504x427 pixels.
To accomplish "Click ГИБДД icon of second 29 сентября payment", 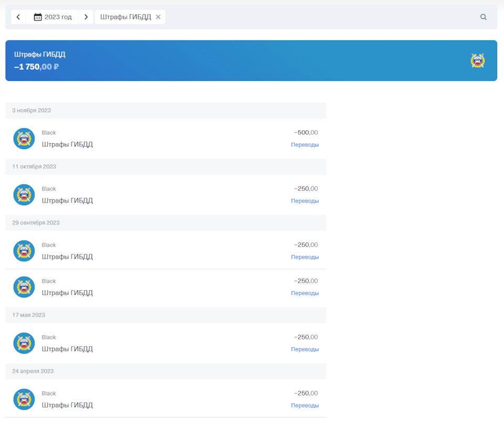I will [24, 287].
